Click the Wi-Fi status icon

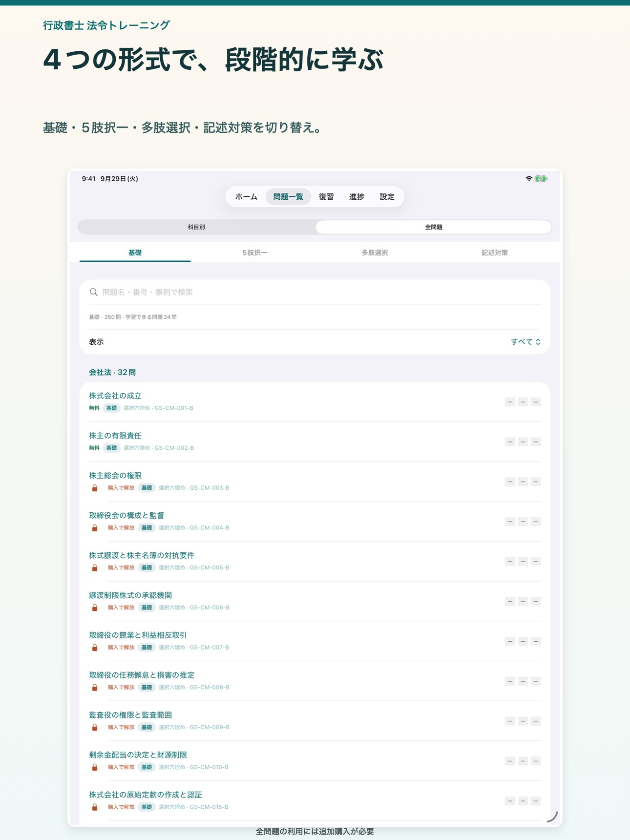[528, 179]
